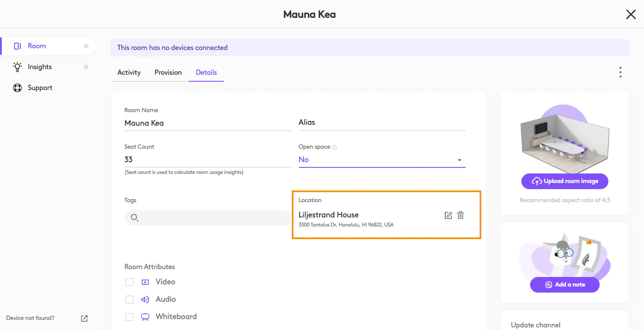Click the Insights lightbulb icon in sidebar

pyautogui.click(x=17, y=67)
